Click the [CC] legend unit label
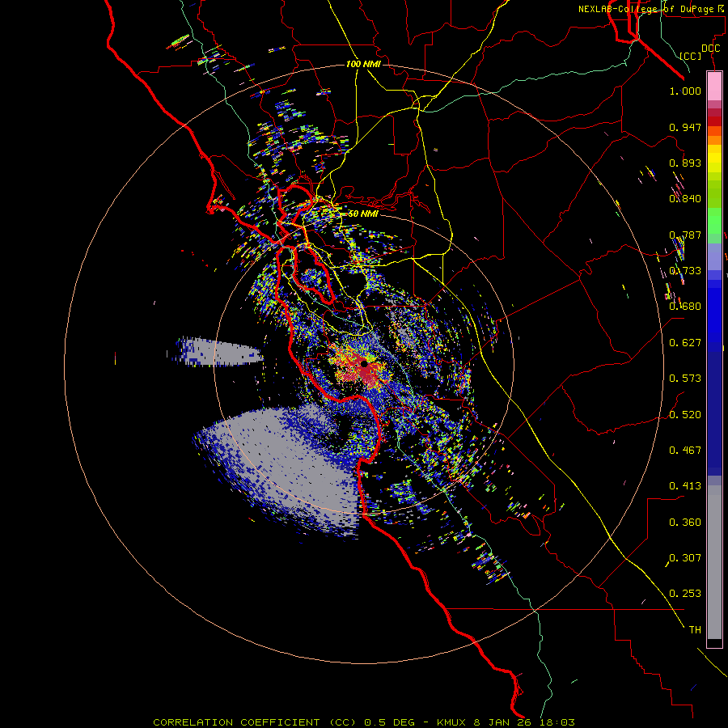 click(690, 56)
